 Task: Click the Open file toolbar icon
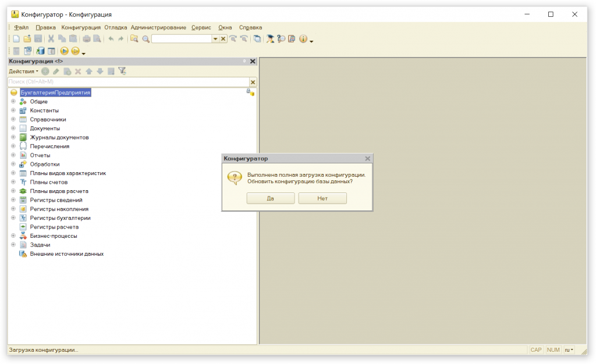(x=27, y=39)
